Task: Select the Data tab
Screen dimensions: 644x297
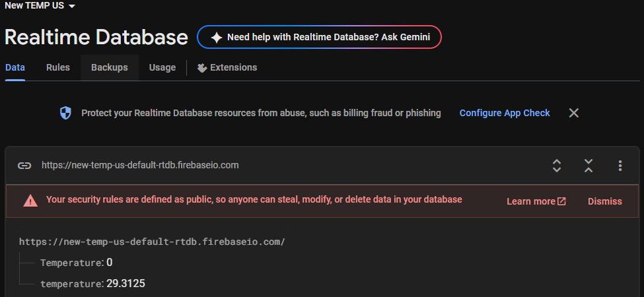Action: [15, 67]
